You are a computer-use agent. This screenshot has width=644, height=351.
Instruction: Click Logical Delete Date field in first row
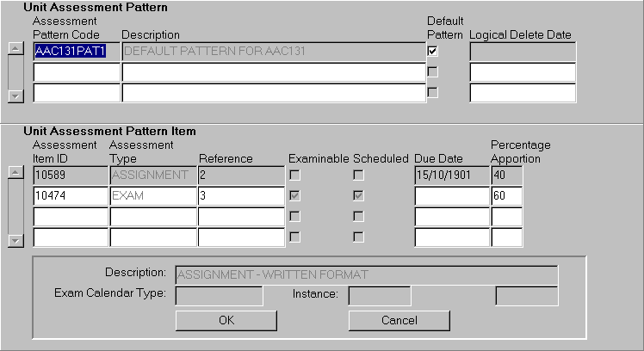[522, 52]
